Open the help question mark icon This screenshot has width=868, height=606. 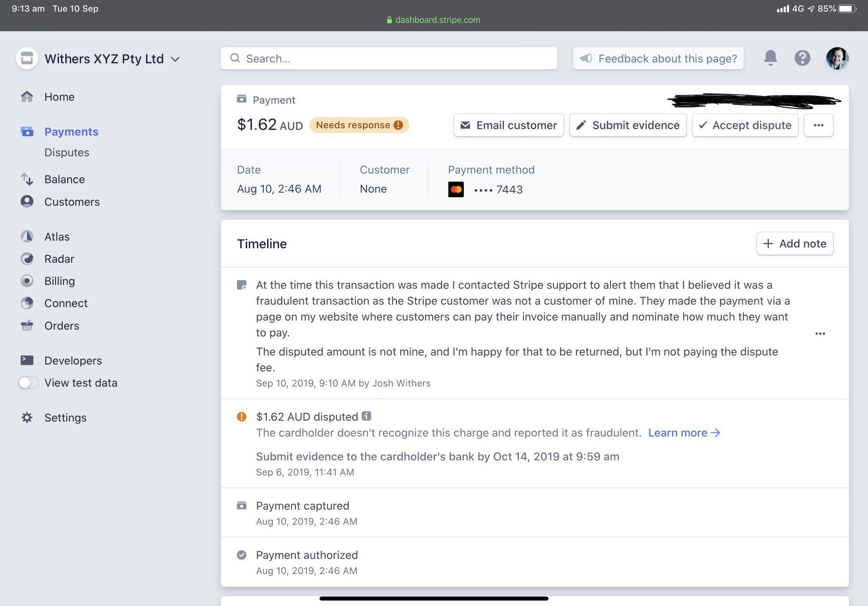802,58
